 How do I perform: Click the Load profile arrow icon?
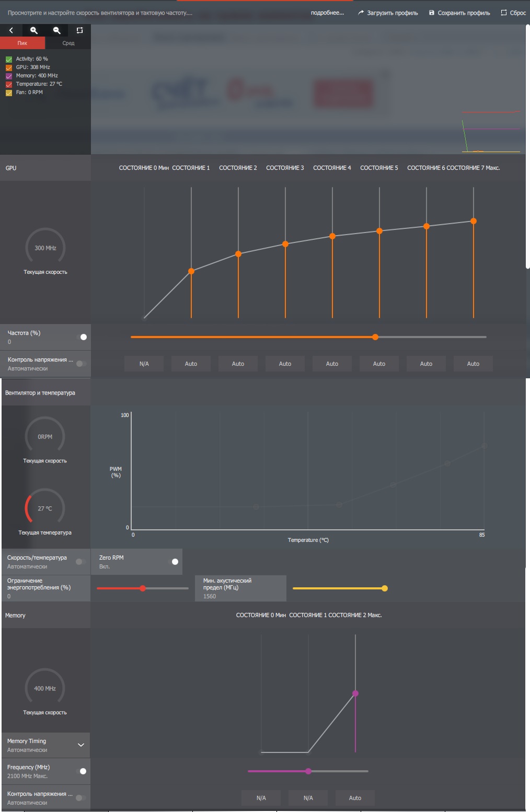[x=361, y=13]
